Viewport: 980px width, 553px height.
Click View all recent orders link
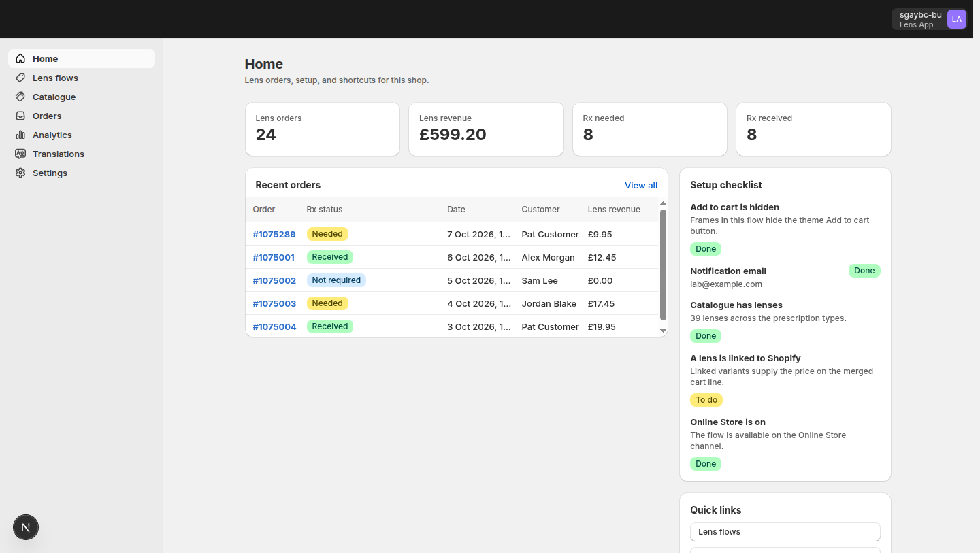point(641,185)
